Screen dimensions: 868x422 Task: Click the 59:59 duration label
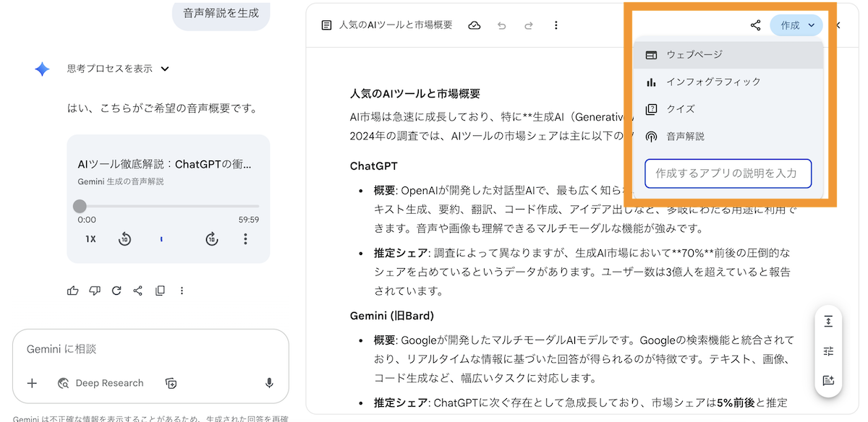[x=249, y=220]
